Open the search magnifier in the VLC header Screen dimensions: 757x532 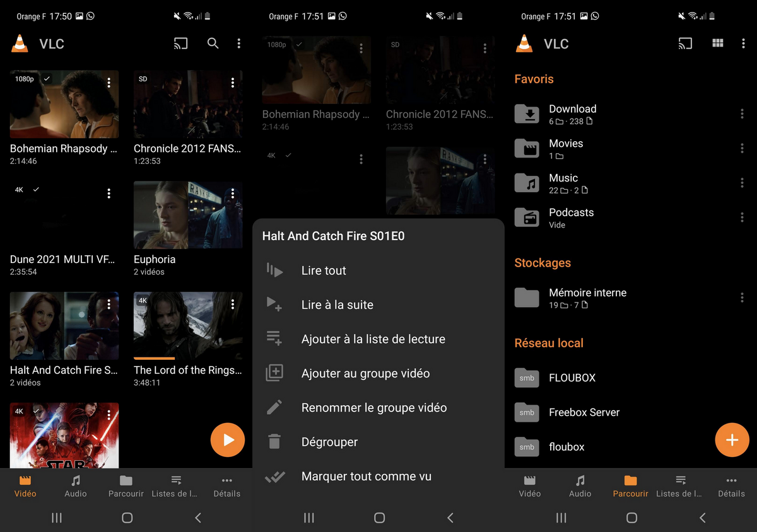[213, 43]
